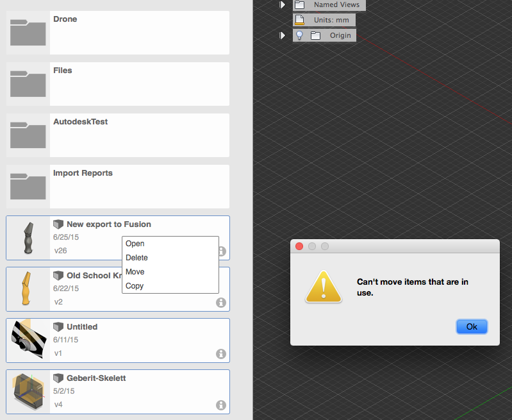The height and width of the screenshot is (420, 512).
Task: Open the Files folder icon
Action: (28, 84)
